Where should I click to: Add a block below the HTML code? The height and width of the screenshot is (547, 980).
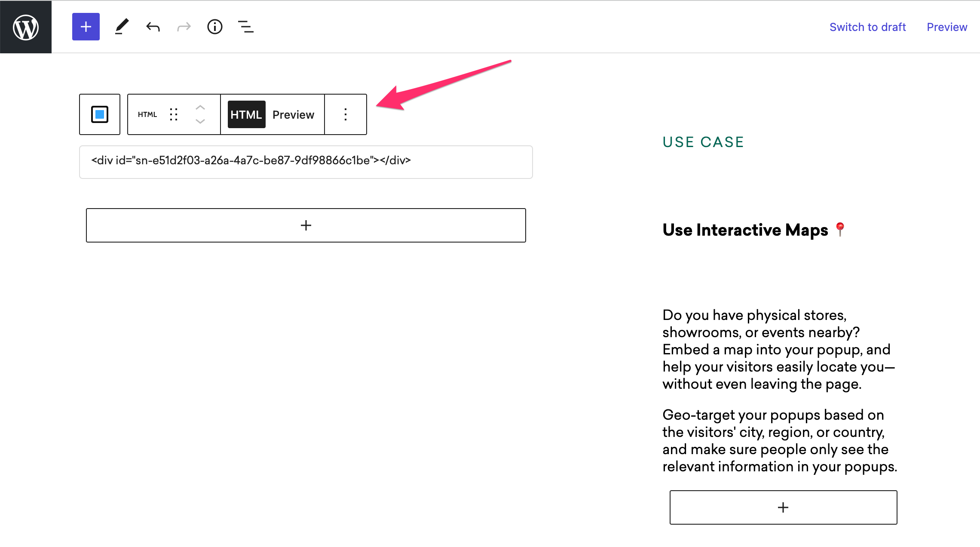pyautogui.click(x=306, y=225)
